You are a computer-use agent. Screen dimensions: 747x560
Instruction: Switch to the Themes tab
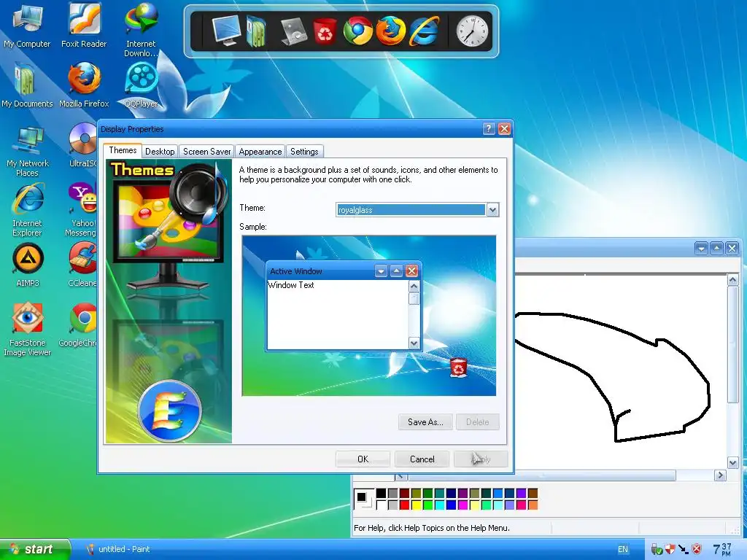click(x=123, y=150)
